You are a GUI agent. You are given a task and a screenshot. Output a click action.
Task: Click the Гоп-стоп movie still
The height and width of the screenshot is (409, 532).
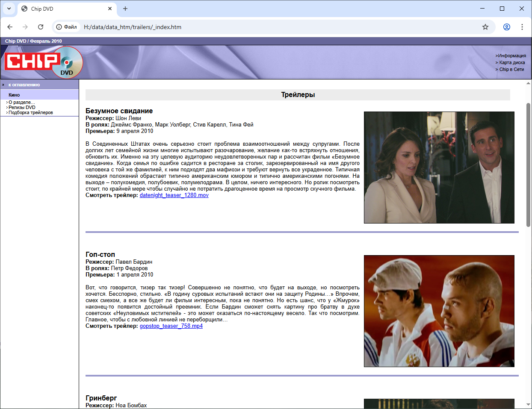click(x=439, y=311)
